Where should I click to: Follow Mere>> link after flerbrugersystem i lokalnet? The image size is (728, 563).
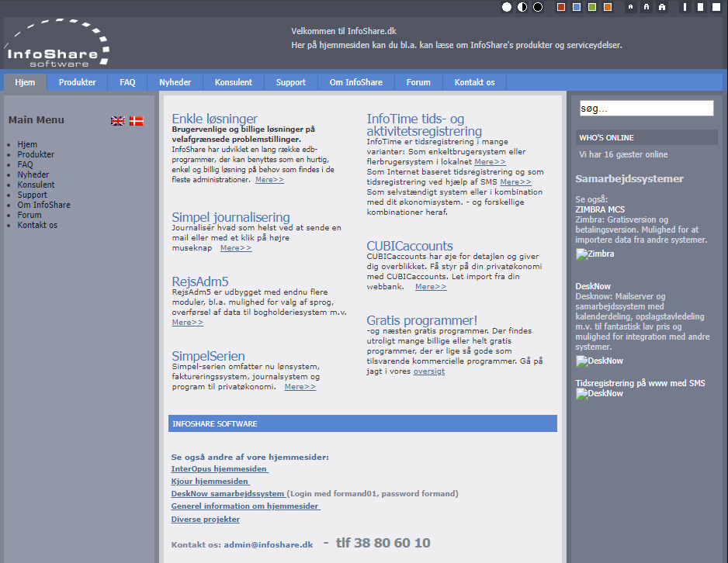coord(490,162)
